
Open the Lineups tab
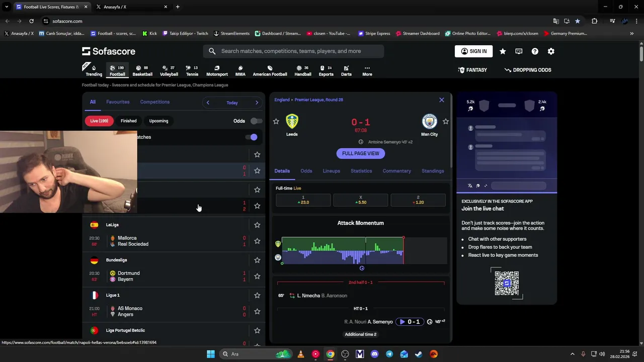point(332,171)
